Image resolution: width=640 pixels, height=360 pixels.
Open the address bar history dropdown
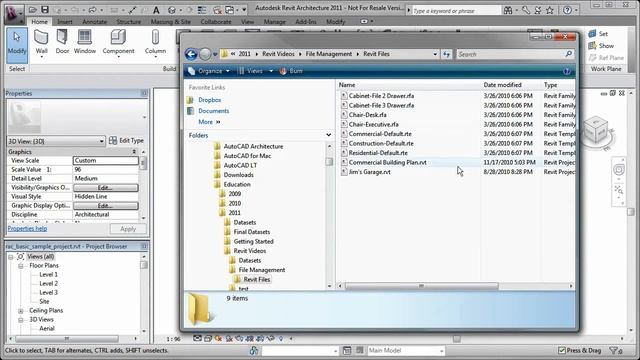[x=435, y=54]
